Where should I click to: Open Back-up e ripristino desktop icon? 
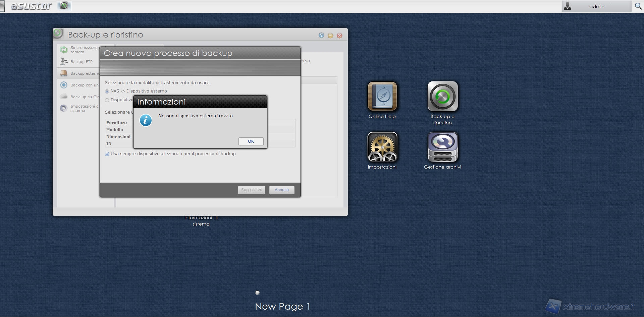442,97
